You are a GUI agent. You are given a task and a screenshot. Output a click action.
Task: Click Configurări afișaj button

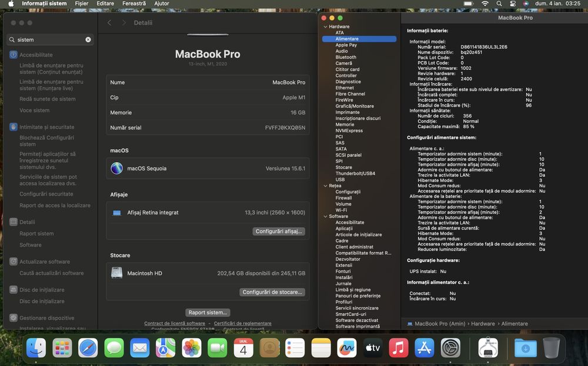click(x=279, y=231)
